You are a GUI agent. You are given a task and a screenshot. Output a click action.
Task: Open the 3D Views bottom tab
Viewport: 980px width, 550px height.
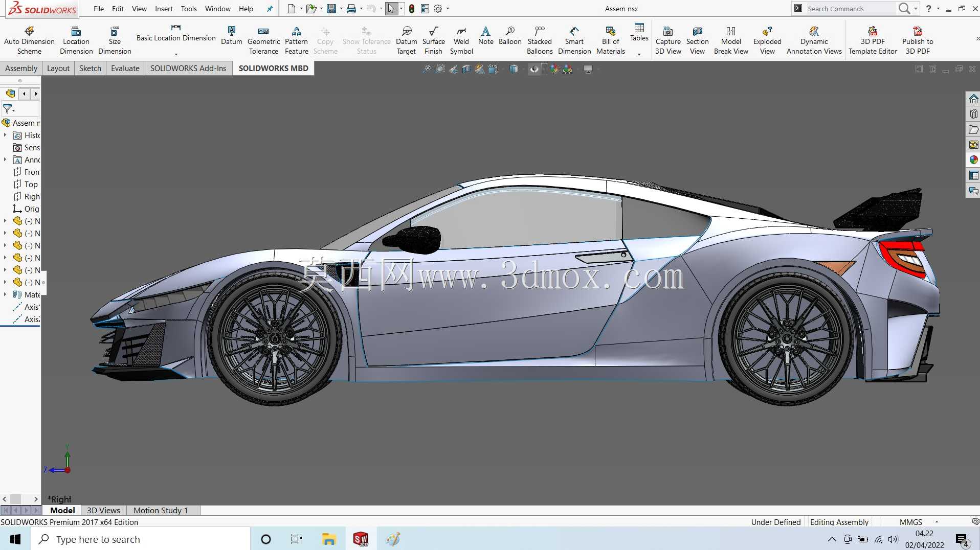coord(103,510)
